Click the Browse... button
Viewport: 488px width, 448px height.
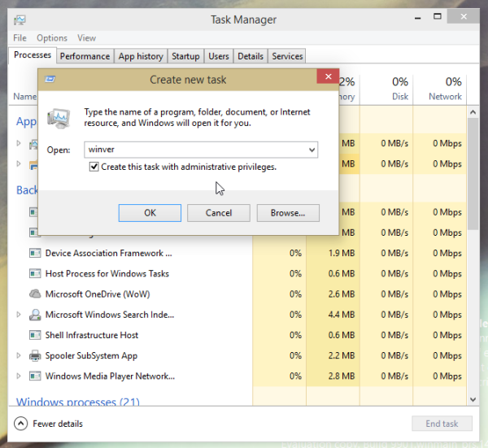point(288,213)
